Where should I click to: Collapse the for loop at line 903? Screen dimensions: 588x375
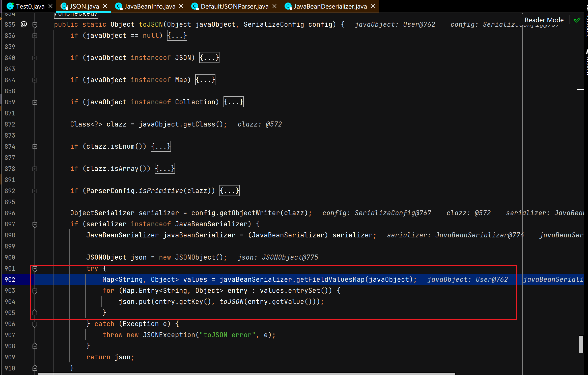point(35,291)
